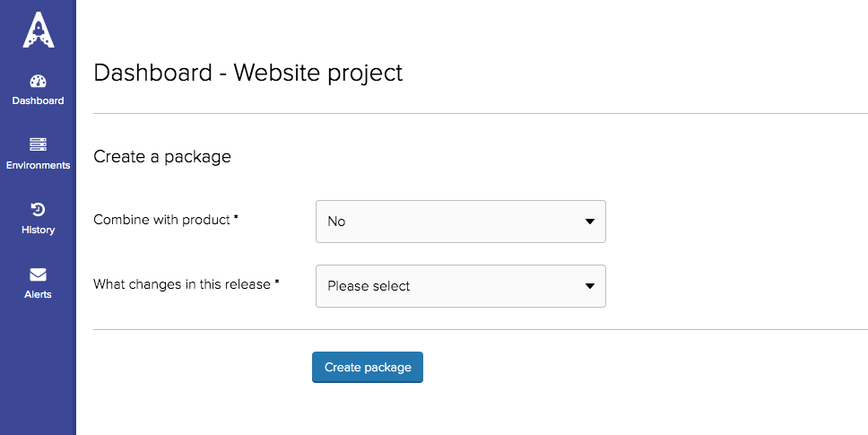Click the 'Create a package' section heading
Screen dimensions: 868x435
click(x=161, y=157)
